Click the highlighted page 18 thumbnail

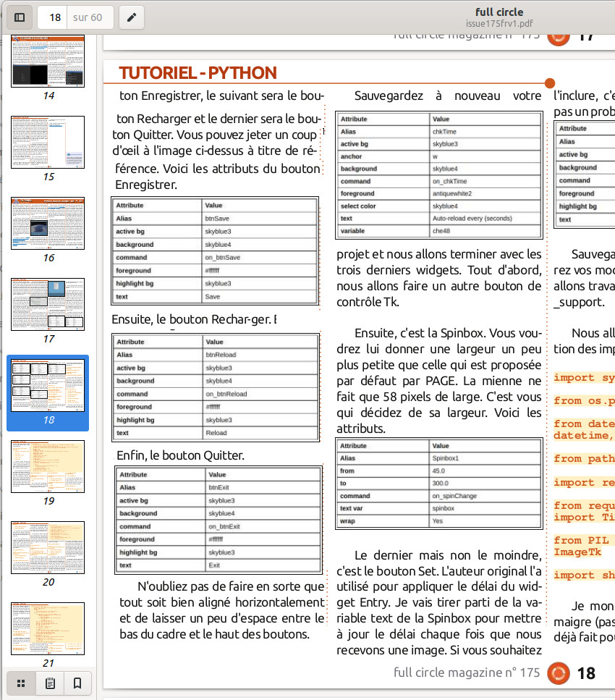pyautogui.click(x=47, y=385)
